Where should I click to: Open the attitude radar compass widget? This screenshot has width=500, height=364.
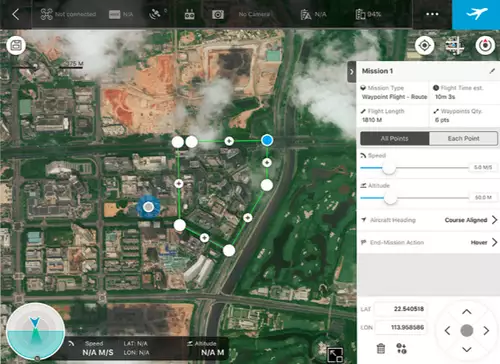36,331
